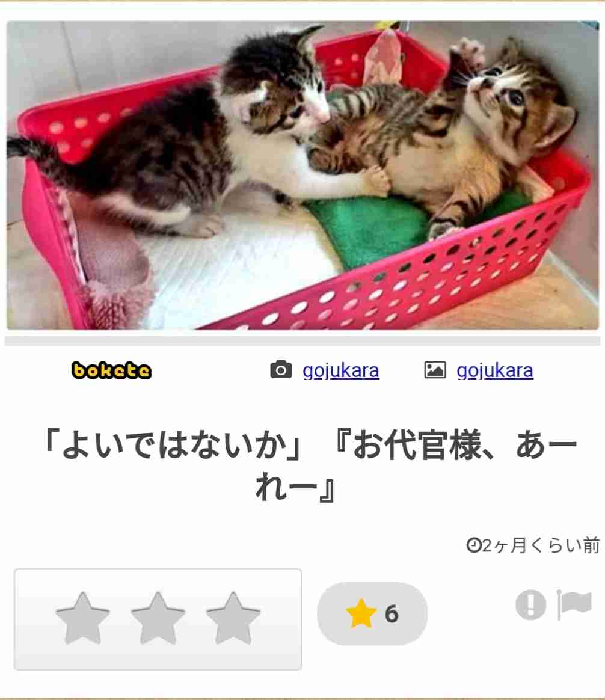Viewport: 605px width, 700px height.
Task: Click the exclamation report icon
Action: click(x=531, y=605)
